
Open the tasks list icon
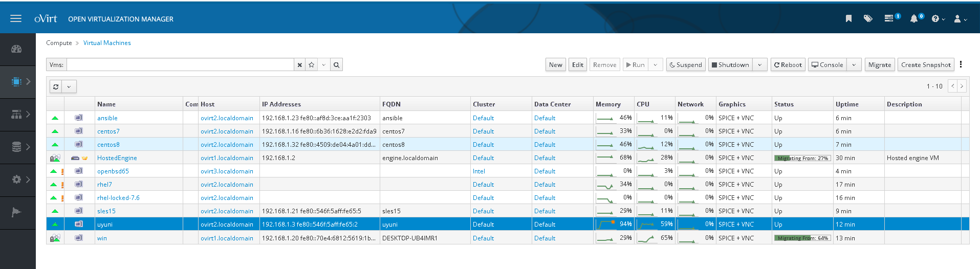(889, 18)
